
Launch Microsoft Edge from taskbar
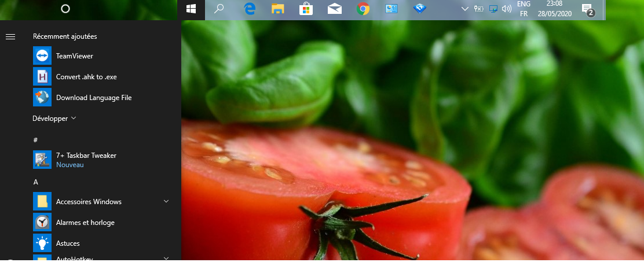coord(250,9)
